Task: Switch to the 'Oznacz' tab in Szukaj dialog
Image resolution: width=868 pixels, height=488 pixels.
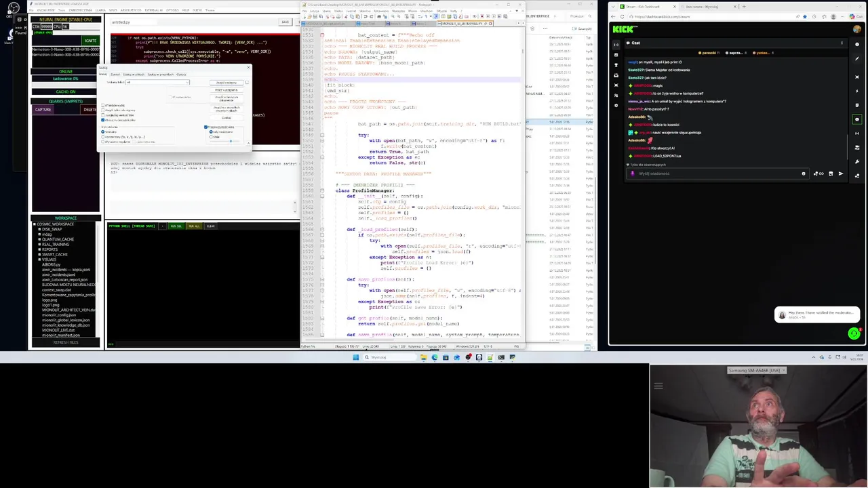Action: (181, 75)
